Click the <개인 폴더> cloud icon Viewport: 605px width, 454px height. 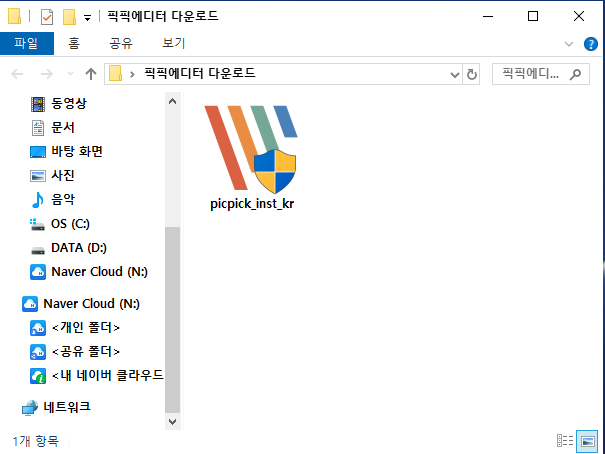pyautogui.click(x=38, y=328)
